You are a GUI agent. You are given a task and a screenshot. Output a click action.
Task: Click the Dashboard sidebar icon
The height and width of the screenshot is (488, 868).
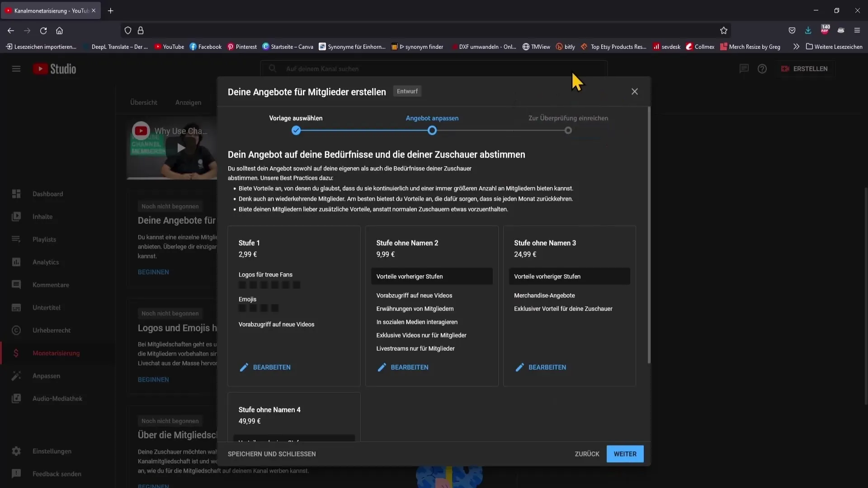tap(16, 194)
